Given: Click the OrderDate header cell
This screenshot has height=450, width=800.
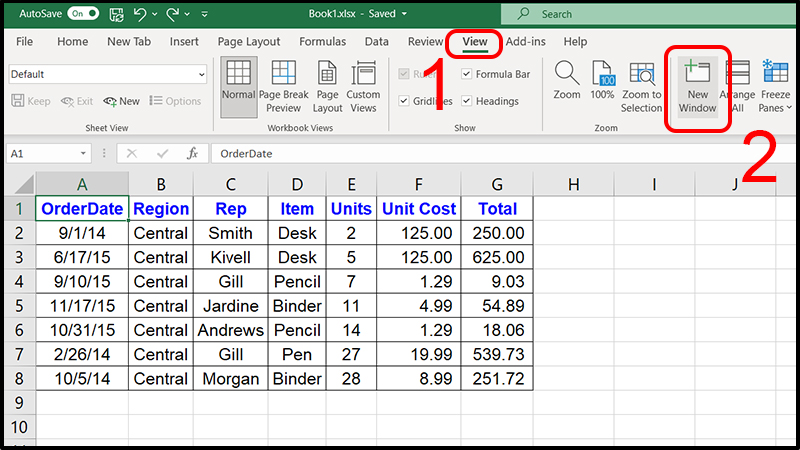Looking at the screenshot, I should click(82, 208).
